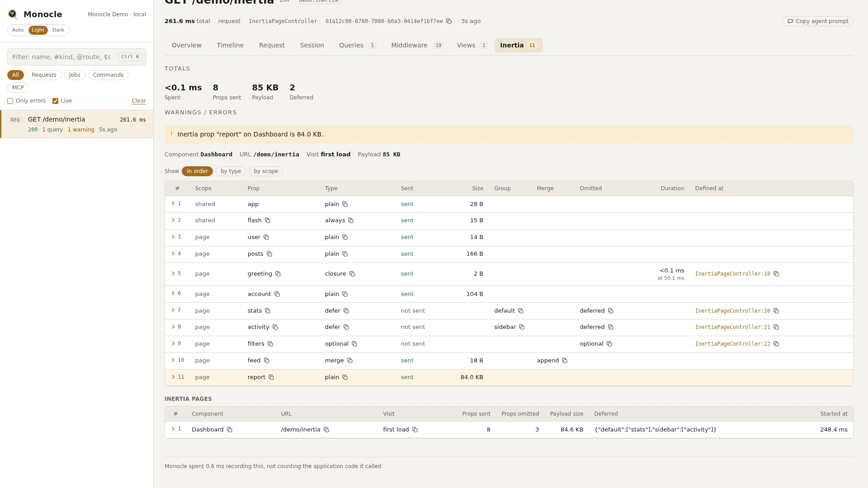
Task: Copy InertiaPageController:22 location
Action: pyautogui.click(x=776, y=344)
